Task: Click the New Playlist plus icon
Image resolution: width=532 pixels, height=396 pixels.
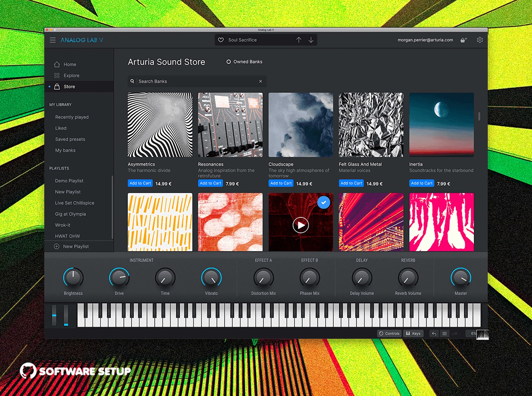Action: [57, 247]
